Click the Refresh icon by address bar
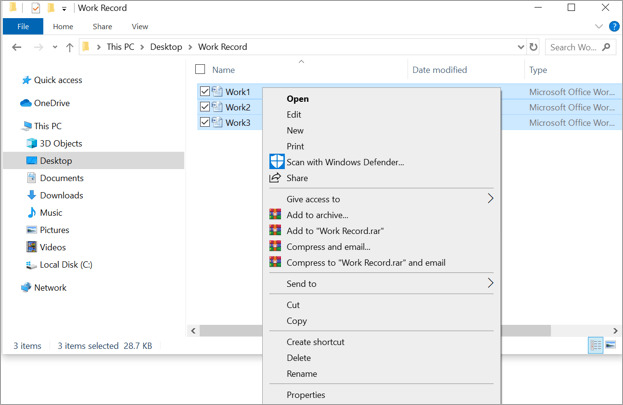623x405 pixels. pyautogui.click(x=534, y=47)
